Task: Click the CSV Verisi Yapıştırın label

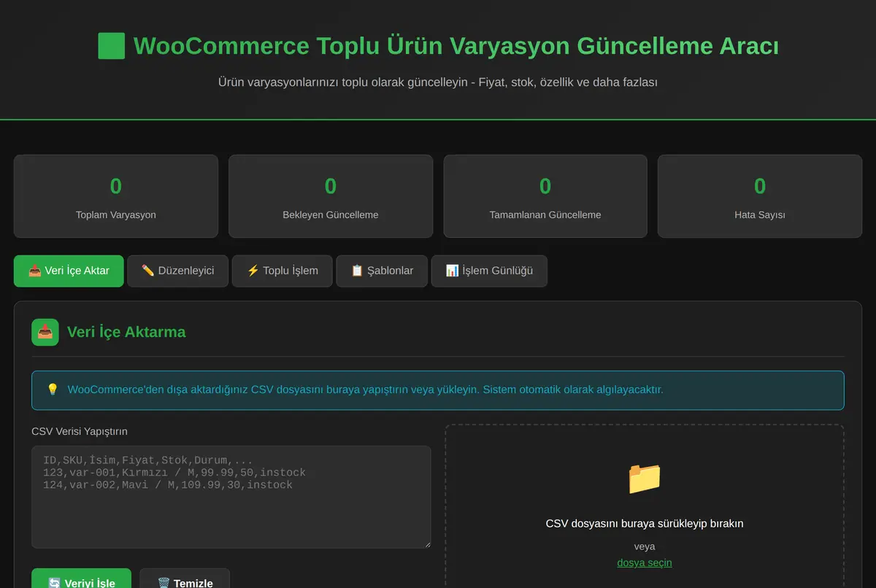Action: pyautogui.click(x=80, y=431)
